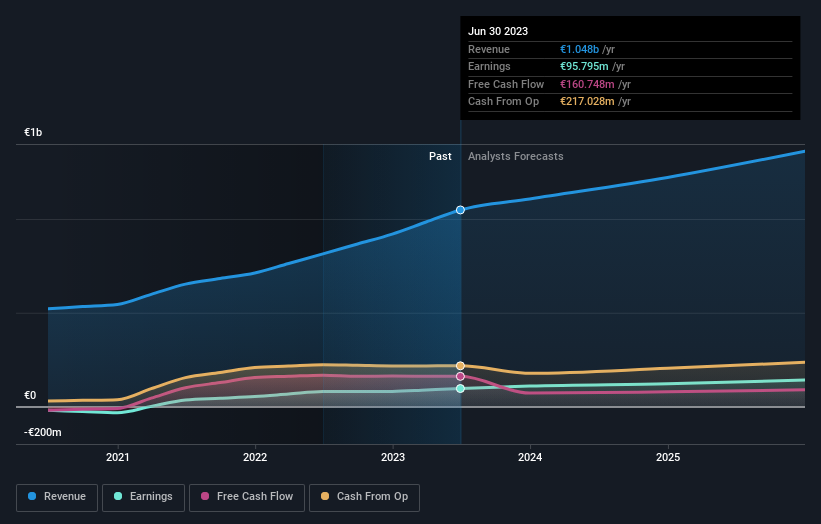Click the 2024 x-axis label

tap(530, 458)
